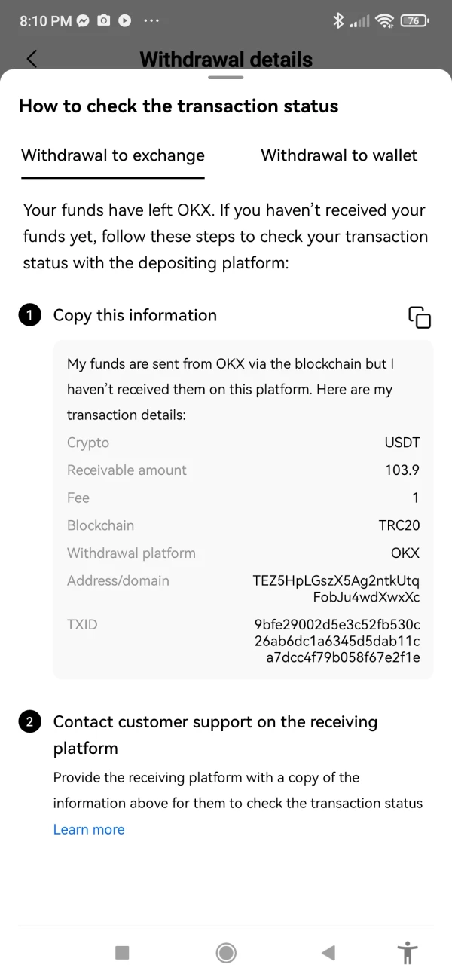This screenshot has width=452, height=980.
Task: Tap the Android recent apps square
Action: pyautogui.click(x=122, y=953)
